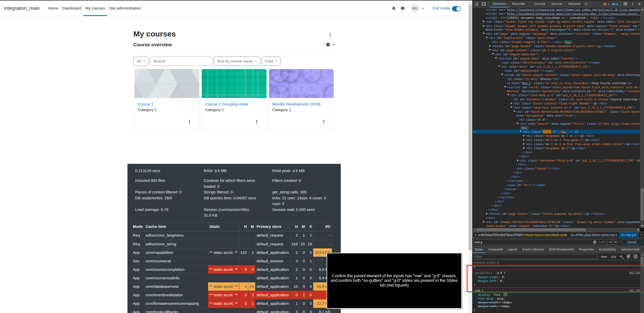This screenshot has height=313, width=644.
Task: Cancel the DevTools element search
Action: click(x=631, y=242)
